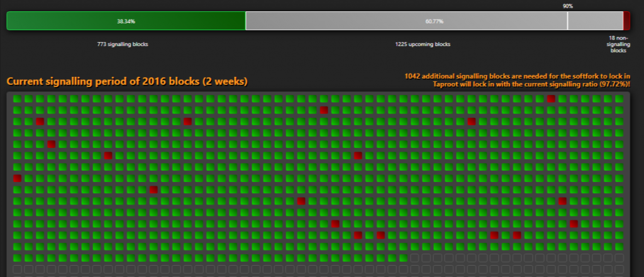Image resolution: width=644 pixels, height=277 pixels.
Task: Open the rightmost red block in the third row
Action: pos(472,122)
